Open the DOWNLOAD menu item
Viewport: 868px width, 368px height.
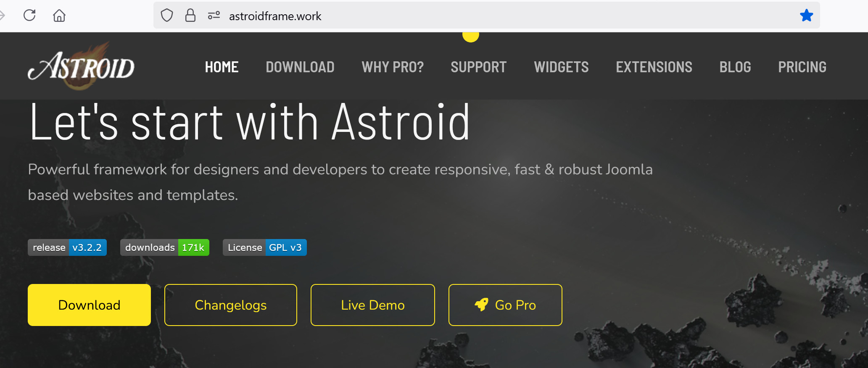pyautogui.click(x=300, y=67)
